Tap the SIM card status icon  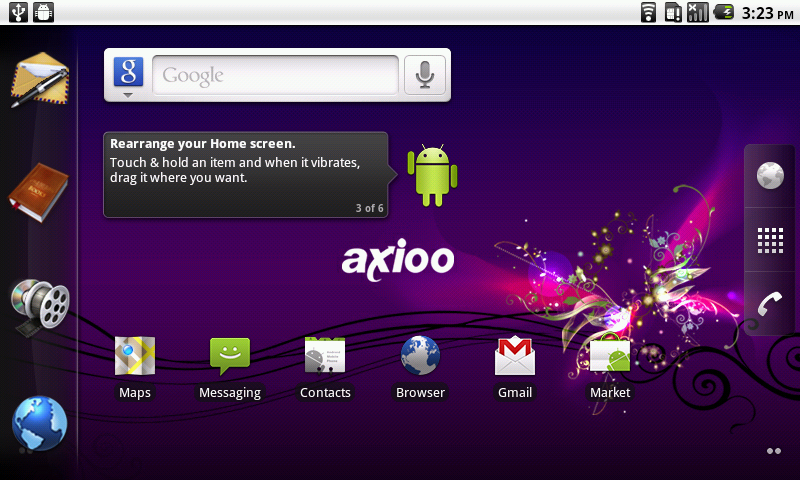(x=673, y=12)
